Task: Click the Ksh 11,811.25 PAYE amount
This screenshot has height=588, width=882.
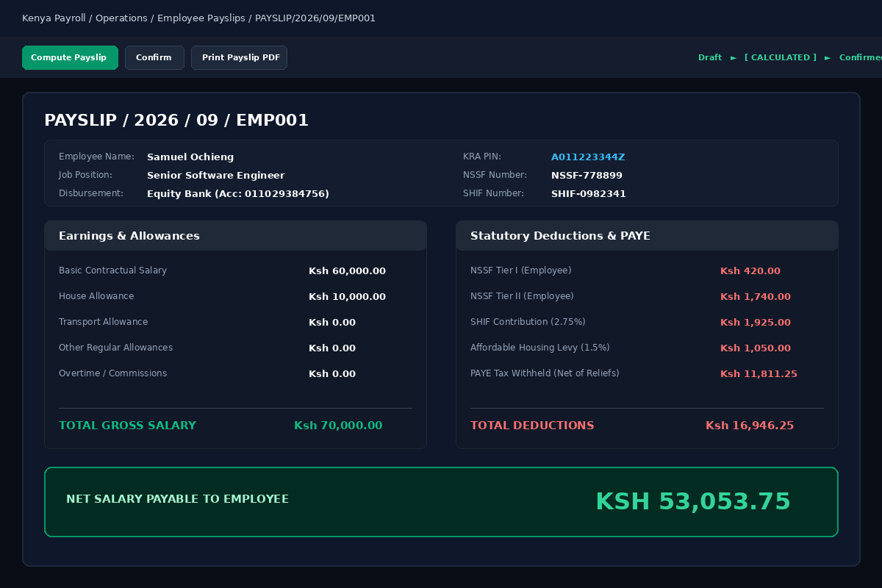Action: [759, 374]
